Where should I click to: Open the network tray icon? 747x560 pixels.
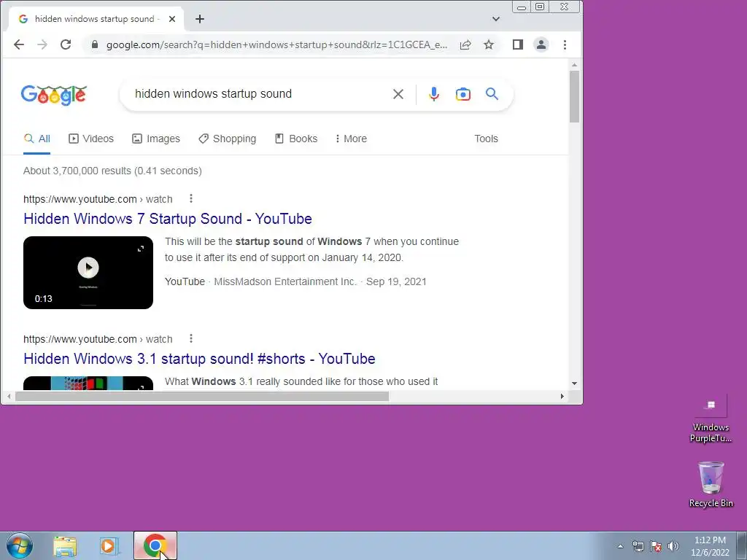638,546
